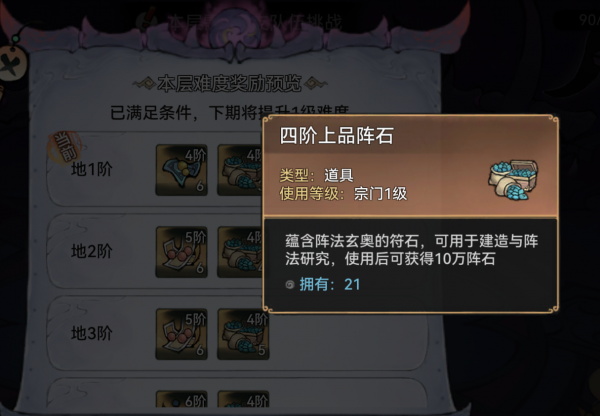Click the 拥有: 21 owned count text

coord(329,284)
